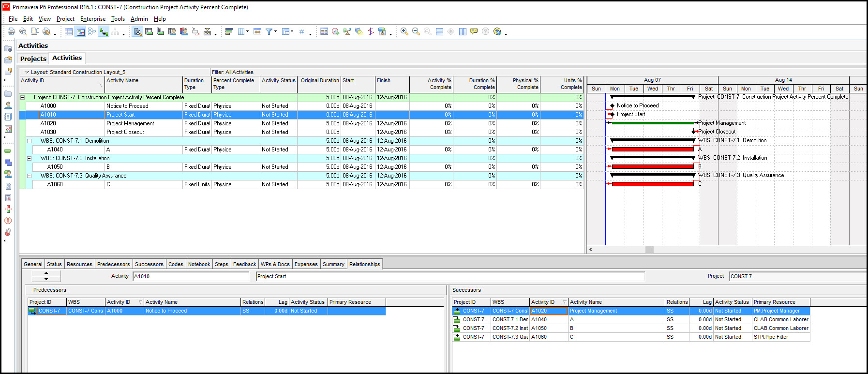Switch to Activity Network view icon
This screenshot has width=868, height=374.
coord(92,31)
